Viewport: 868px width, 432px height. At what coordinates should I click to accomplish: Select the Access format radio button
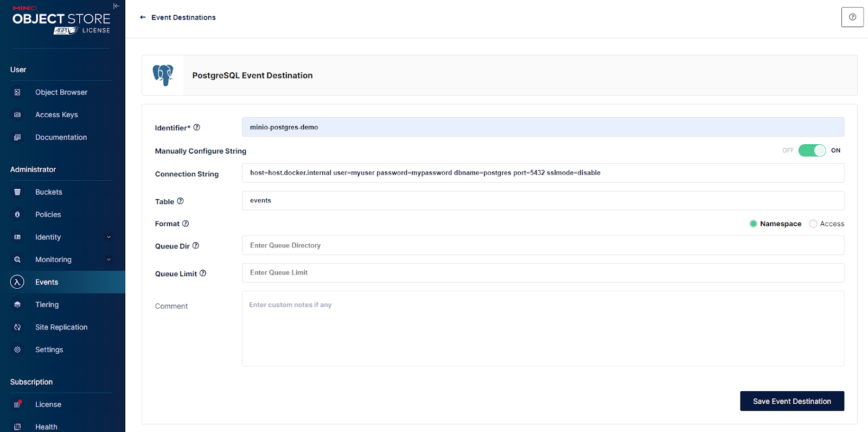(813, 224)
